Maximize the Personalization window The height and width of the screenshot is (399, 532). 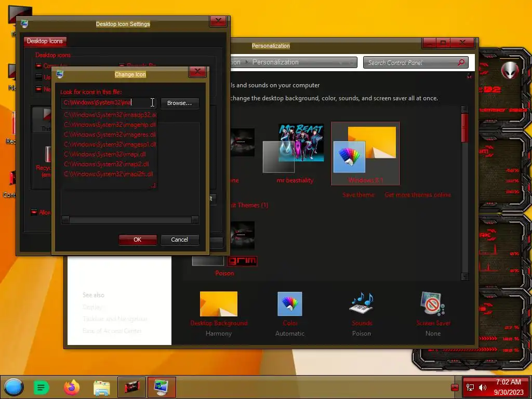point(443,43)
